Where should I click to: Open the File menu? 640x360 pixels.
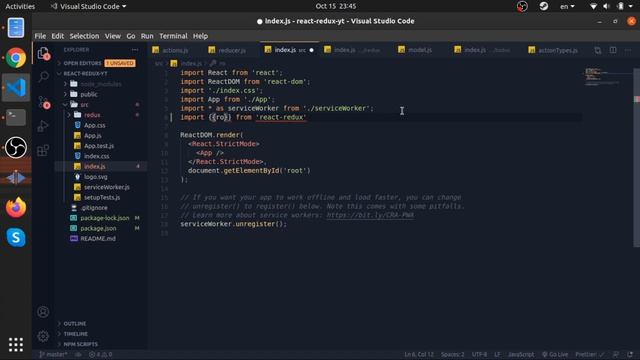coord(40,36)
